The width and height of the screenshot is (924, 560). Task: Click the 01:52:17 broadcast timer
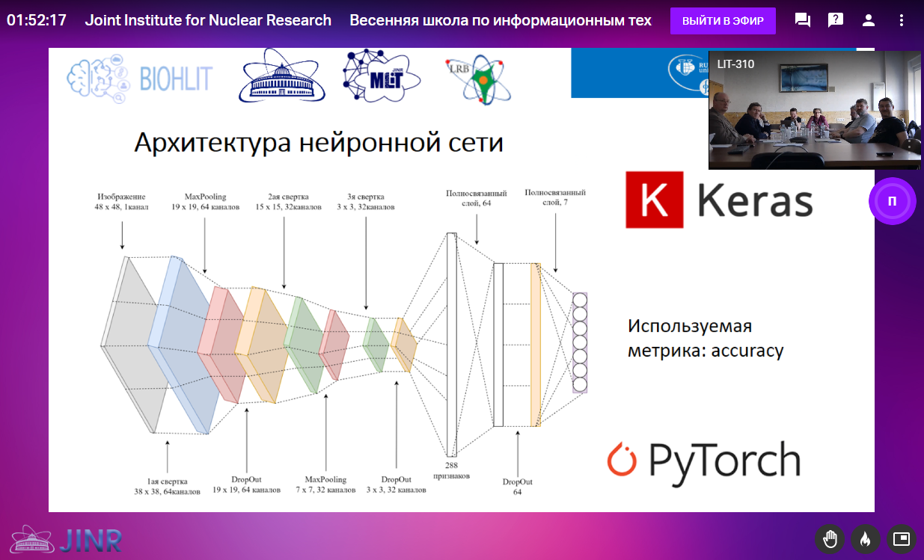[37, 20]
